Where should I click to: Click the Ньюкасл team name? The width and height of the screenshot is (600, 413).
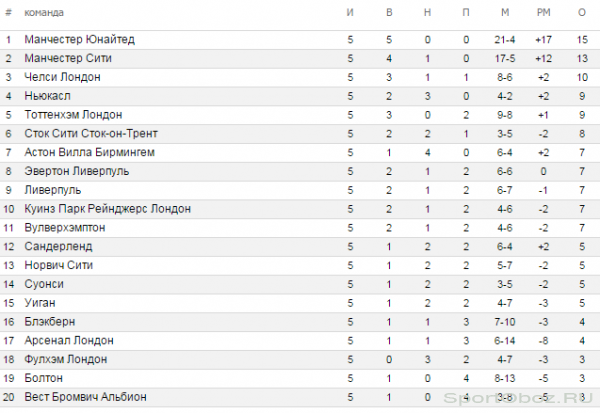coord(47,96)
